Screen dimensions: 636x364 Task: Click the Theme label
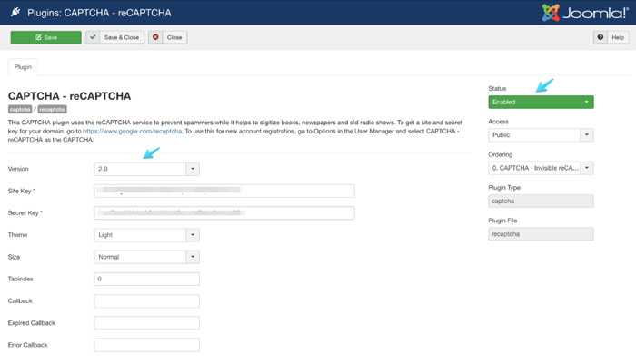pyautogui.click(x=17, y=235)
